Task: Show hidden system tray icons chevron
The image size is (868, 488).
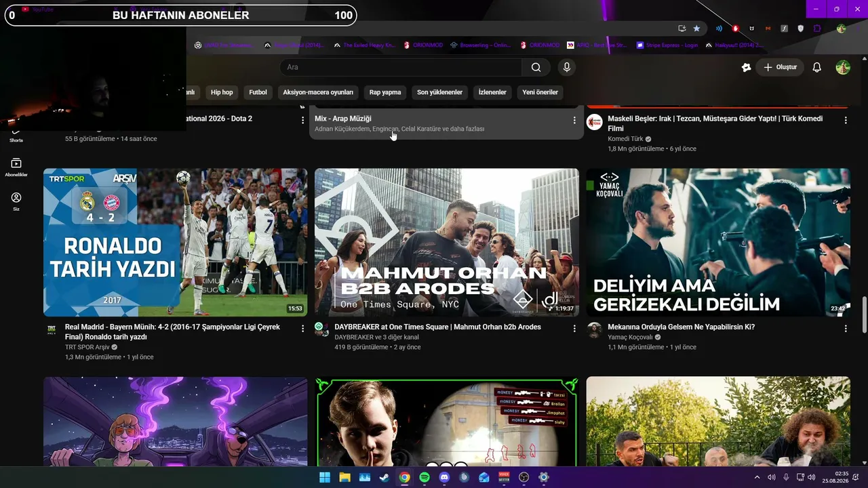Action: tap(757, 477)
